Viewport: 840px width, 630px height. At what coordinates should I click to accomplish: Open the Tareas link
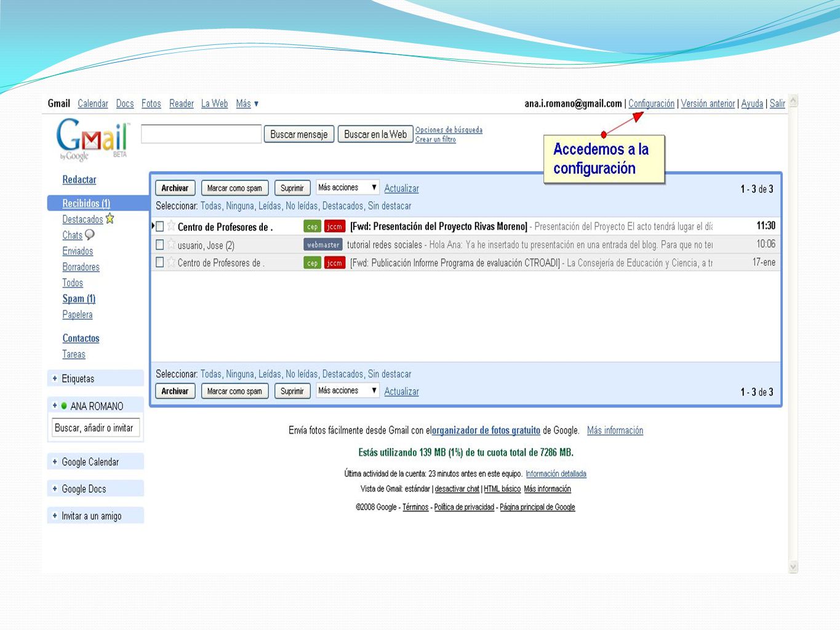point(74,354)
